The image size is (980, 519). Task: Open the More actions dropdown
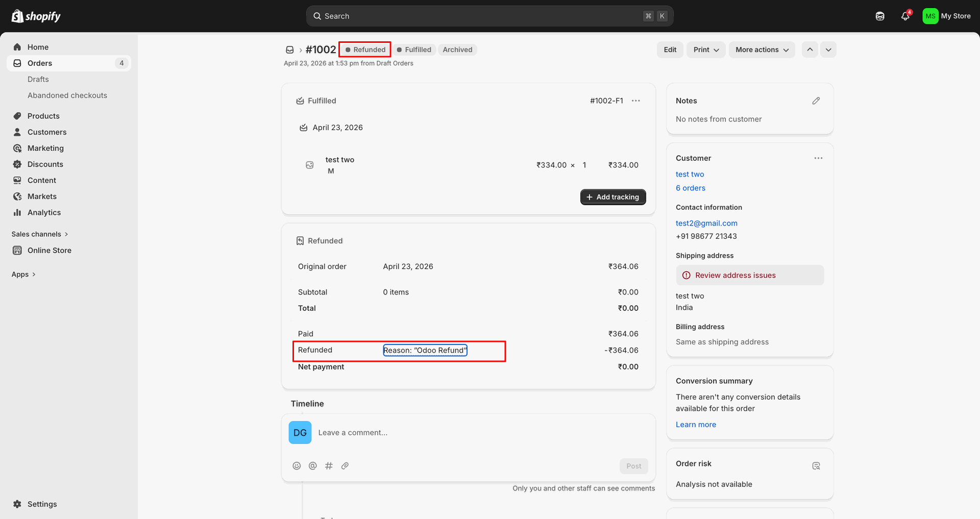coord(762,50)
